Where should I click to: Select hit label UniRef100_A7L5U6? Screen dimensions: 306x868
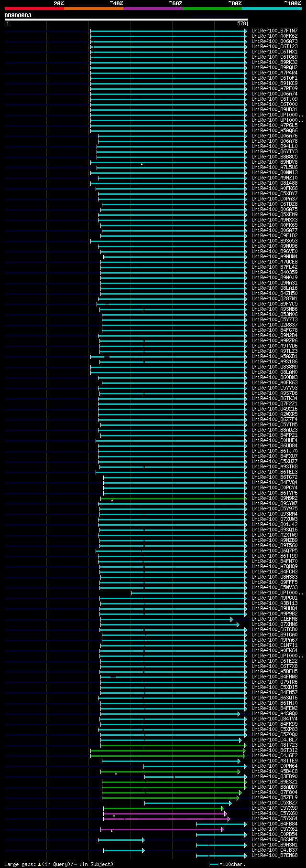(274, 168)
